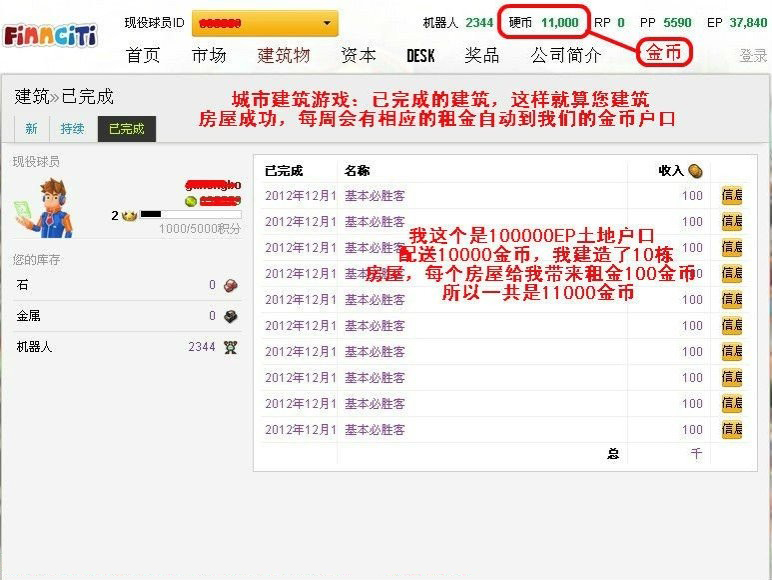This screenshot has height=580, width=772.
Task: Go to 首页 in the navigation
Action: 143,56
